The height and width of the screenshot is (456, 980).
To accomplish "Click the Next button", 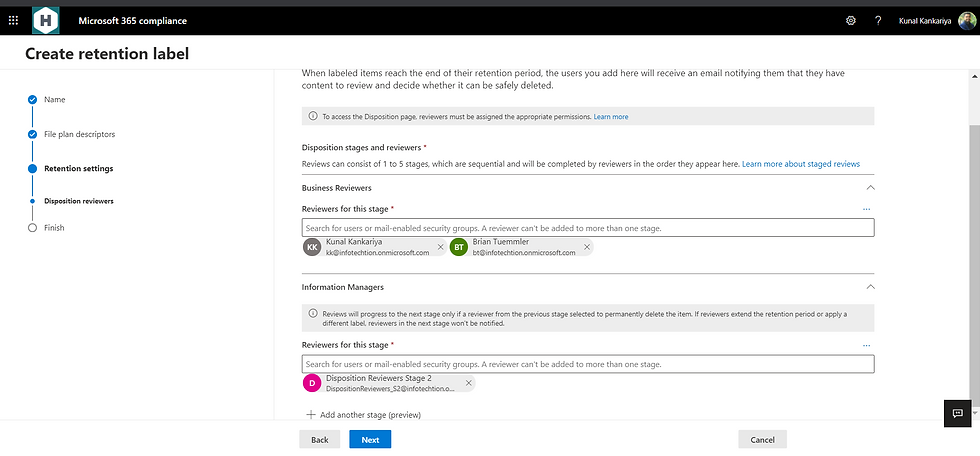I will pos(370,440).
